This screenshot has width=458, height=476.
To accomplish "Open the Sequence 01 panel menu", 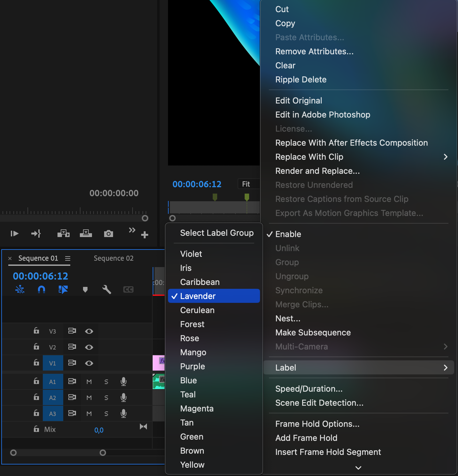I will click(x=68, y=258).
